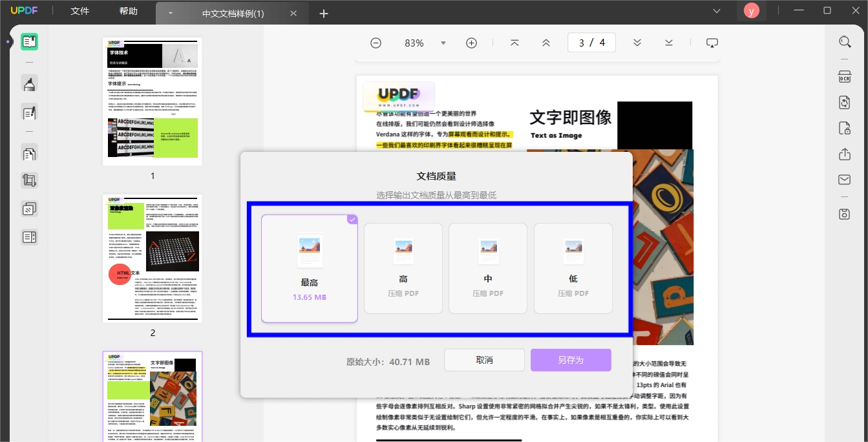868x442 pixels.
Task: Click the Share upload icon
Action: [844, 154]
